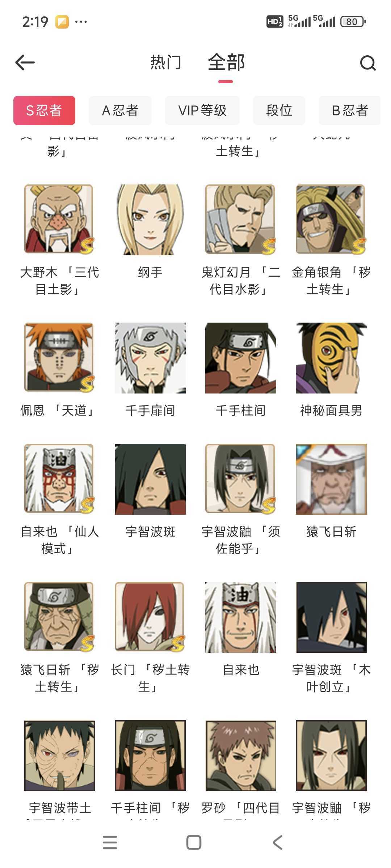Viewport: 391px width, 868px height.
Task: Tap the 猿飞日斩 white hat avatar
Action: click(331, 479)
